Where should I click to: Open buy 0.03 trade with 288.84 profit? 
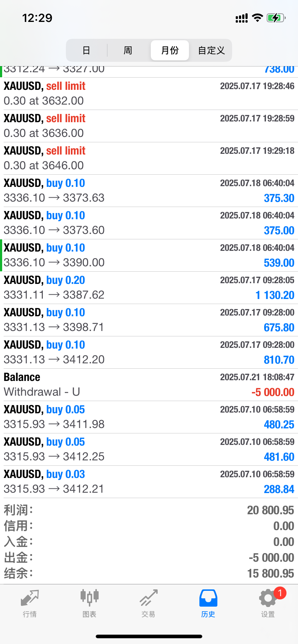pos(149,482)
